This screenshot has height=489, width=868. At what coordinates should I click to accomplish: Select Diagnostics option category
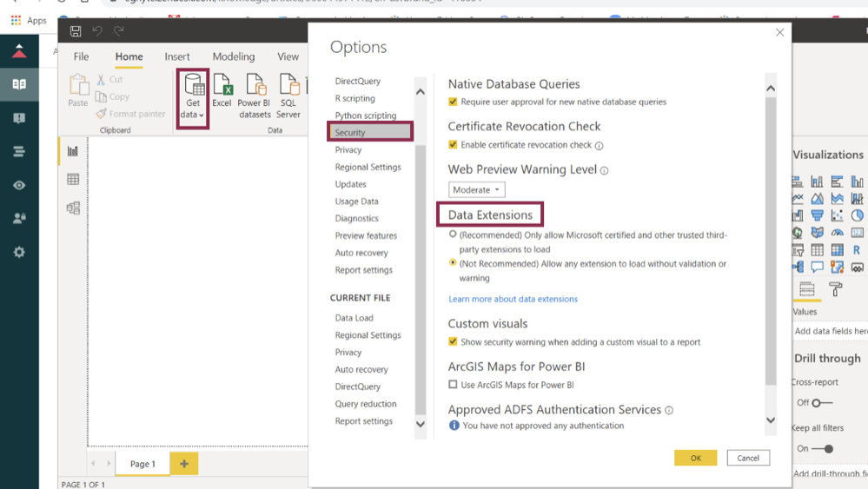[x=357, y=219]
